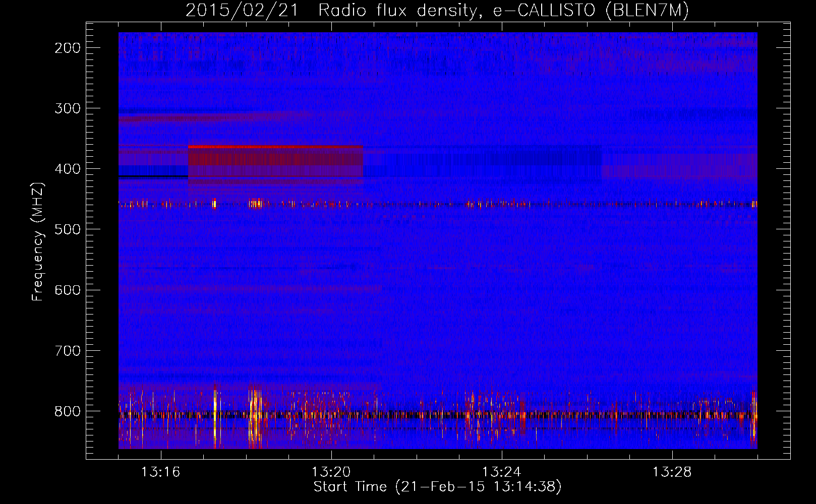Click the plot title '2015/02/21 Radio flux density, e-CALLISTO (BLEN7M)'
Viewport: 816px width, 504px height.
pos(437,11)
